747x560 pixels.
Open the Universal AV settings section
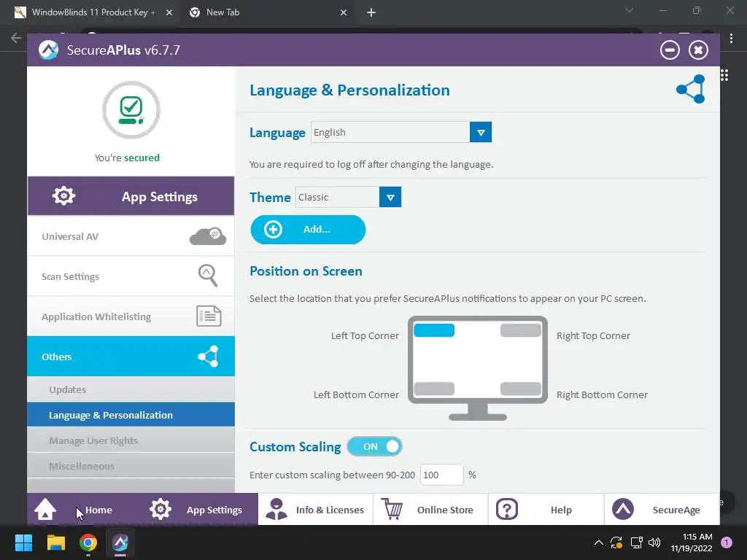click(x=131, y=236)
